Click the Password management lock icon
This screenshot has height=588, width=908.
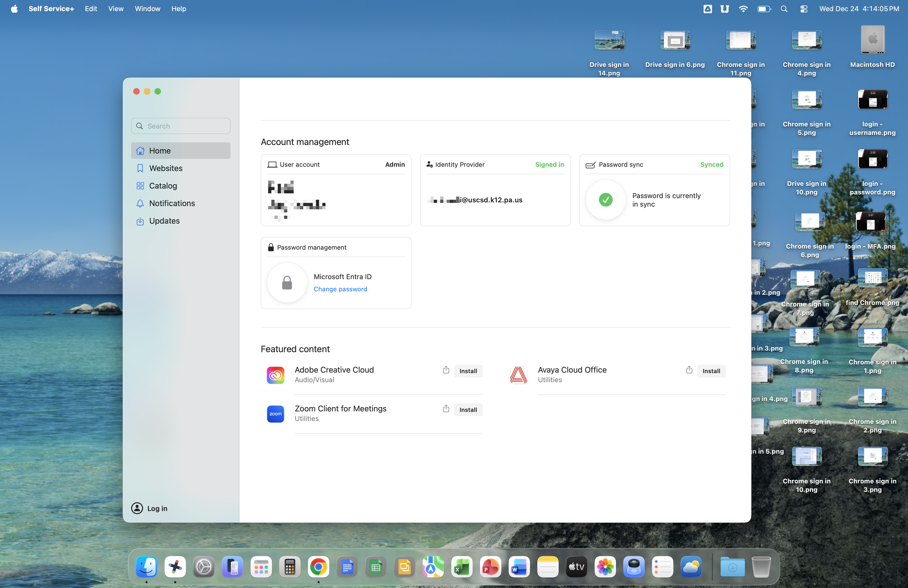point(287,283)
